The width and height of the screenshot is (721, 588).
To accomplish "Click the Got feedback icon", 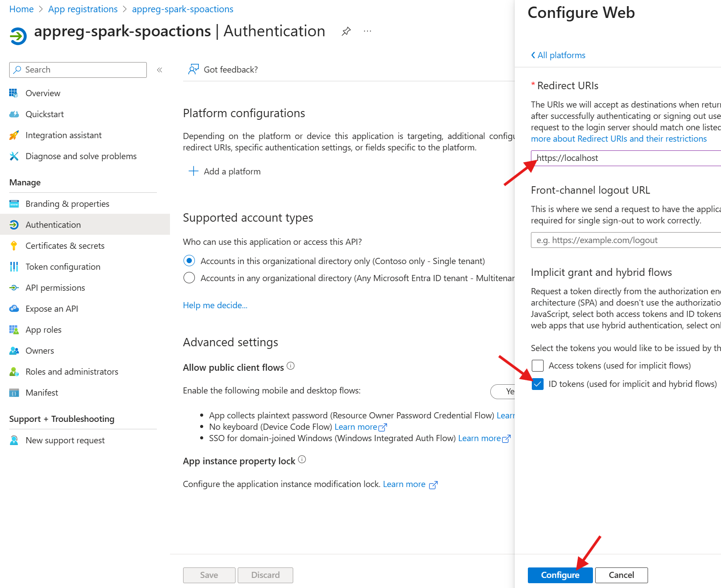I will [193, 70].
